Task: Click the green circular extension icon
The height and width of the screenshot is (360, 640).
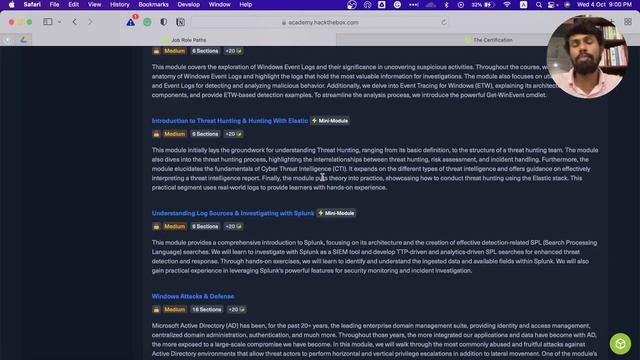Action: (x=147, y=22)
